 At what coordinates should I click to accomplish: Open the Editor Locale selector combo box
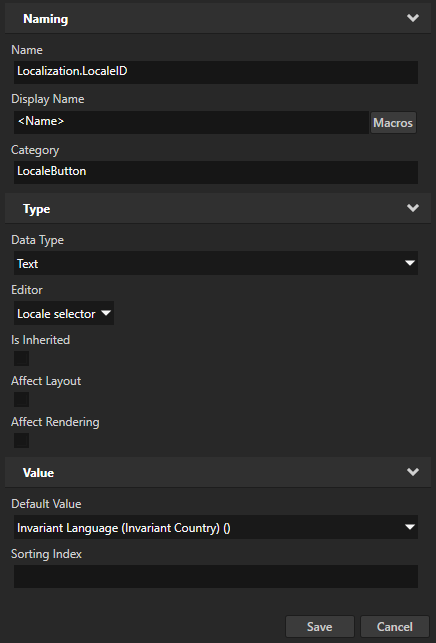click(64, 313)
